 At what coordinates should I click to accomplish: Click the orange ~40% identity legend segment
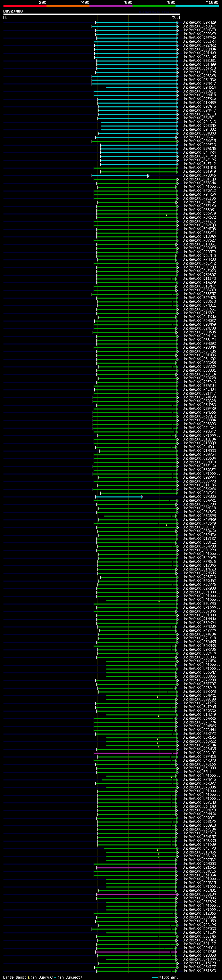[x=68, y=6]
